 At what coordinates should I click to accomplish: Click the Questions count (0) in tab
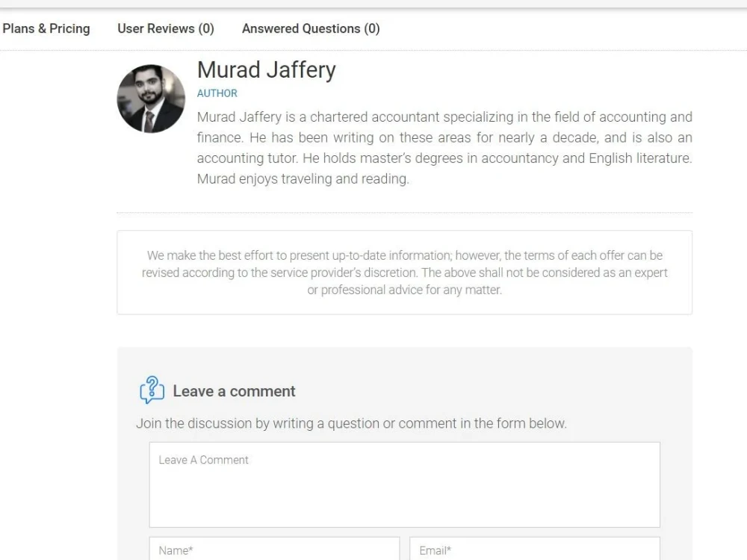point(371,28)
